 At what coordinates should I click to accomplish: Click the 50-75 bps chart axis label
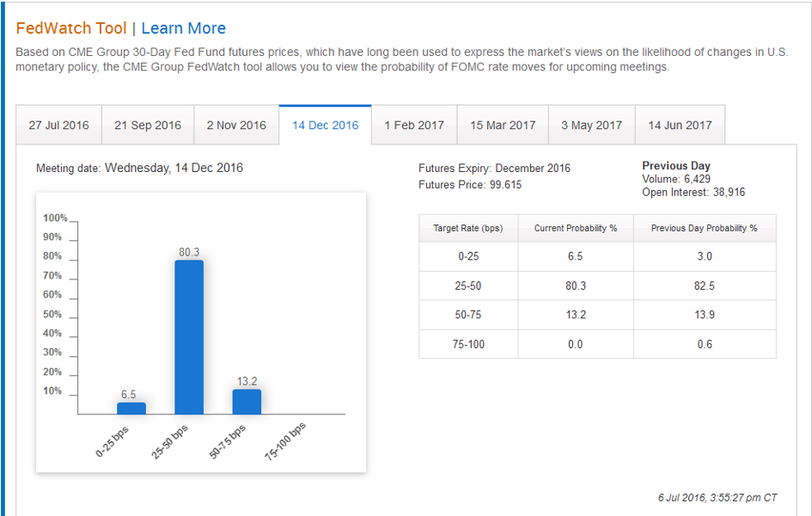[228, 441]
